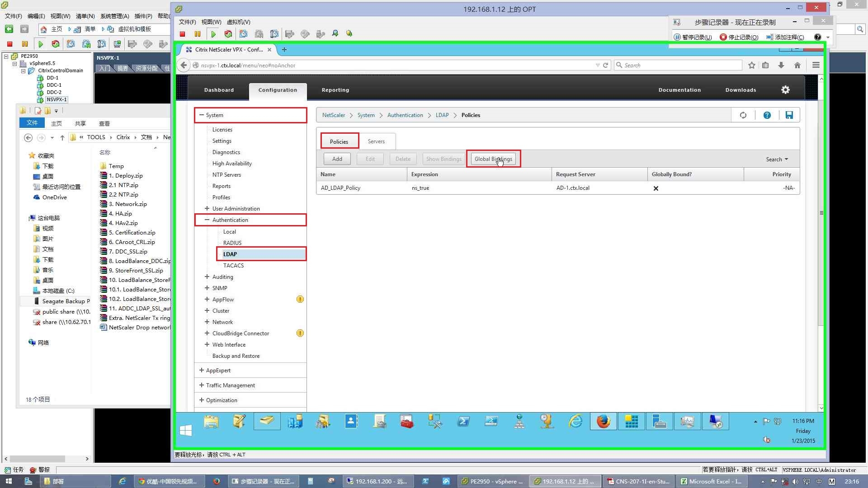Open Firefox downloads arrow icon
Viewport: 868px width, 488px height.
pyautogui.click(x=781, y=65)
